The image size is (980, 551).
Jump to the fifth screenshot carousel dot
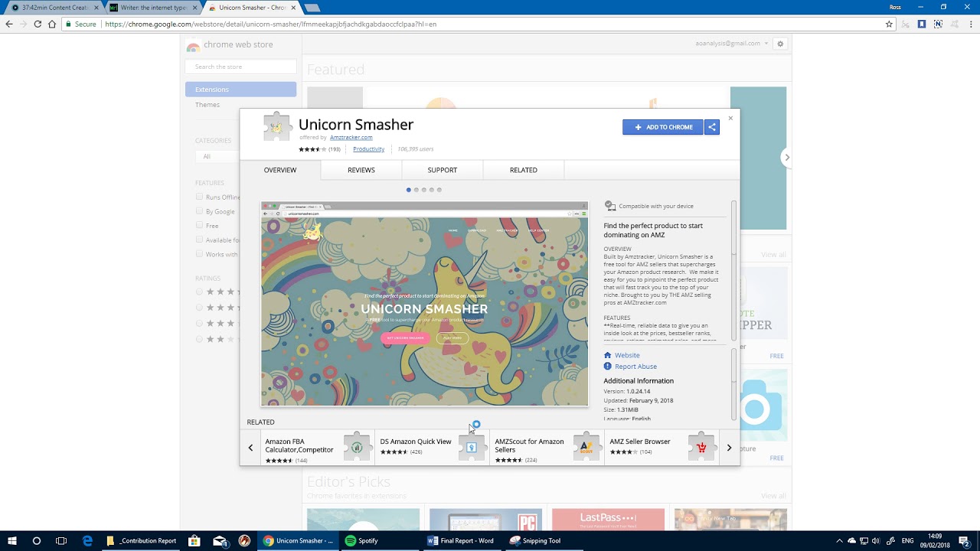pos(439,190)
